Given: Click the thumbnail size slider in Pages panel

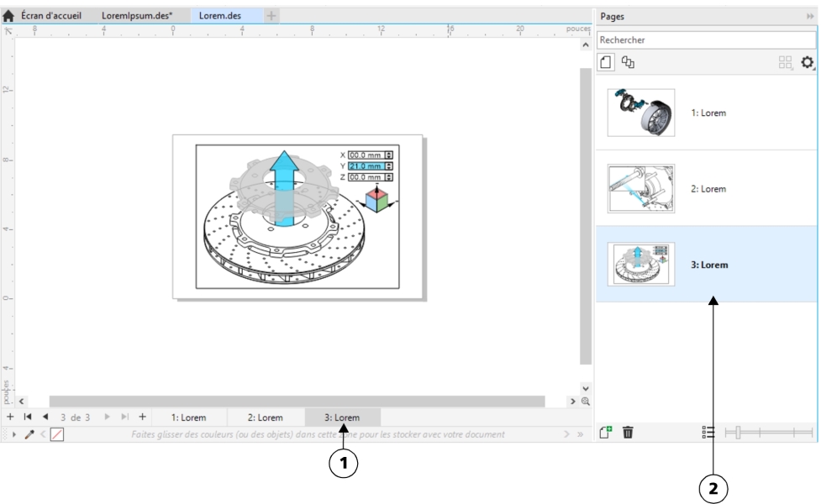Looking at the screenshot, I should click(x=738, y=432).
